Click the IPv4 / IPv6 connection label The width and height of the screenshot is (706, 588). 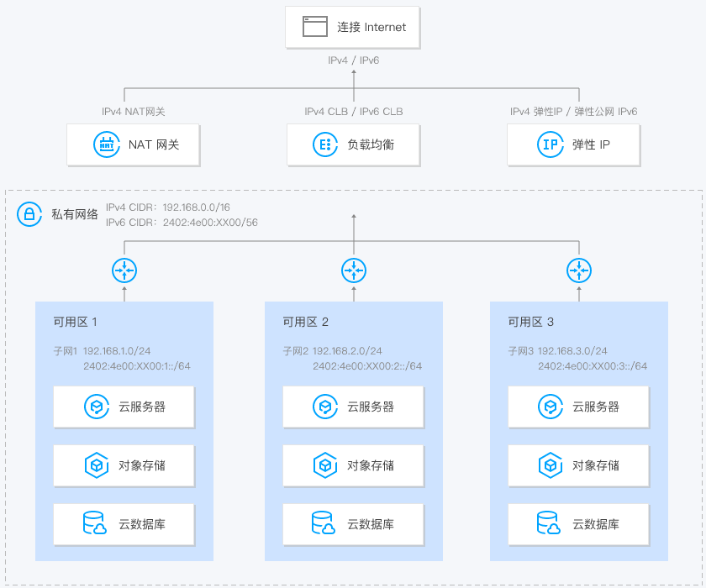pos(354,60)
